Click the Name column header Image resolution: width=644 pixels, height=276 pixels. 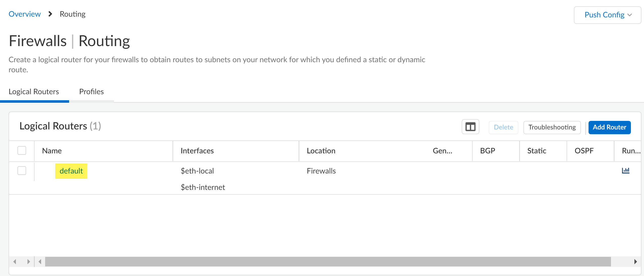(x=52, y=151)
